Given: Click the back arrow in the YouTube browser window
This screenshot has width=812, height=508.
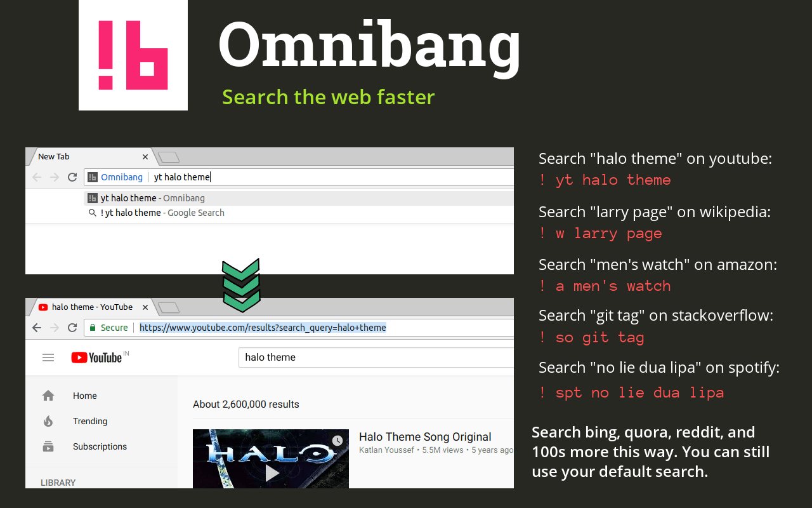Looking at the screenshot, I should click(x=36, y=327).
